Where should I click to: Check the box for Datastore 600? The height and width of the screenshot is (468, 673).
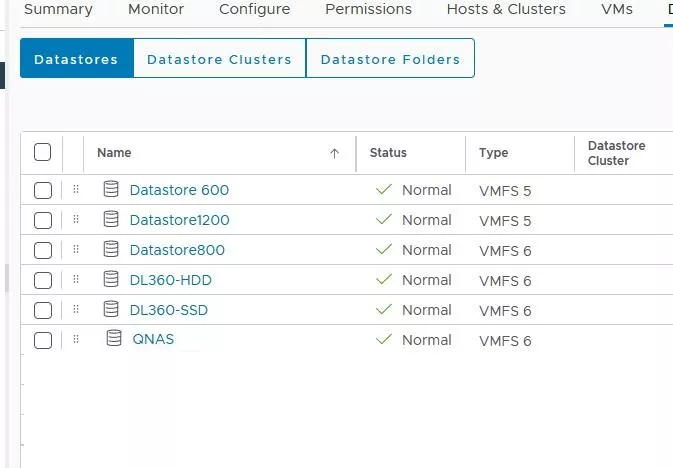click(x=43, y=190)
